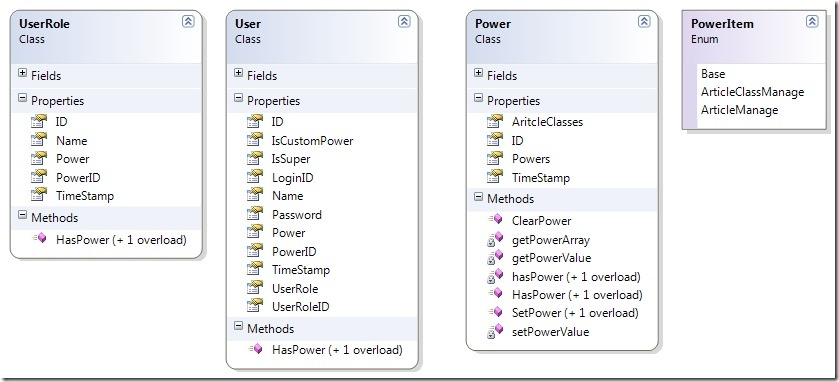Click private method icon beside lowercase hasPower

click(495, 276)
